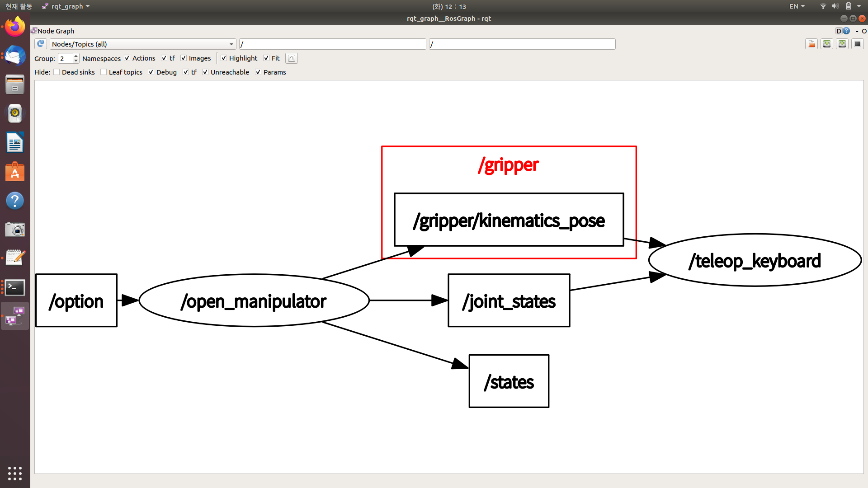The width and height of the screenshot is (868, 488).
Task: Load DOT graph from file icon
Action: click(811, 44)
